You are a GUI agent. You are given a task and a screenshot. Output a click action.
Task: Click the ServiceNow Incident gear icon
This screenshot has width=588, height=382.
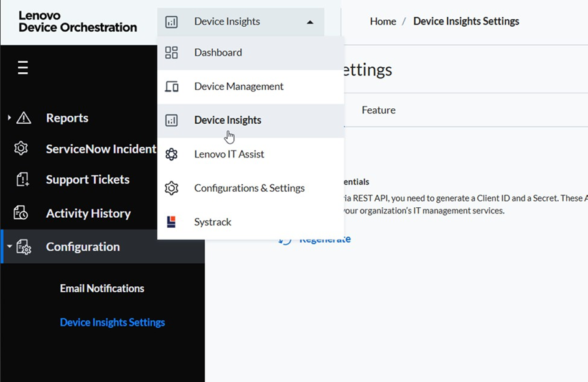(21, 149)
